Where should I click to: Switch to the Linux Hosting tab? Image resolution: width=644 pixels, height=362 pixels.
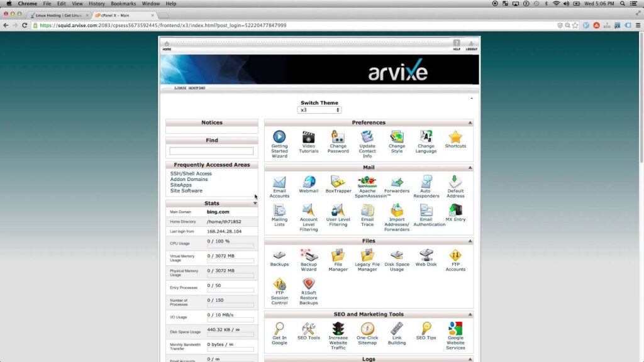60,15
